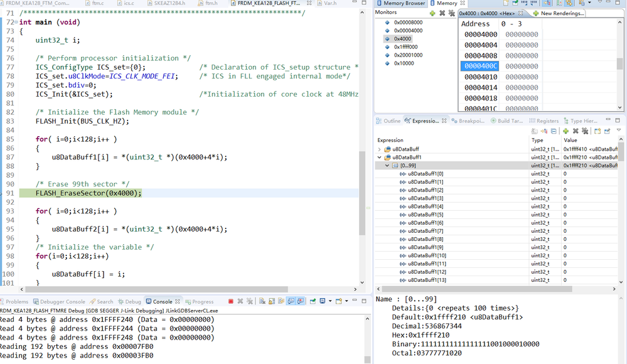Screen dimensions: 627x364
Task: Remove selected expression (single X icon)
Action: click(x=576, y=131)
